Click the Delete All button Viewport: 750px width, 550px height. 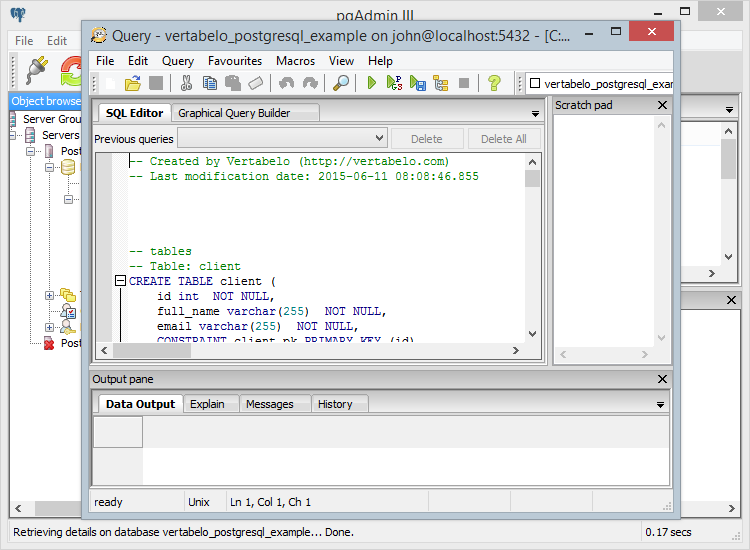(503, 139)
